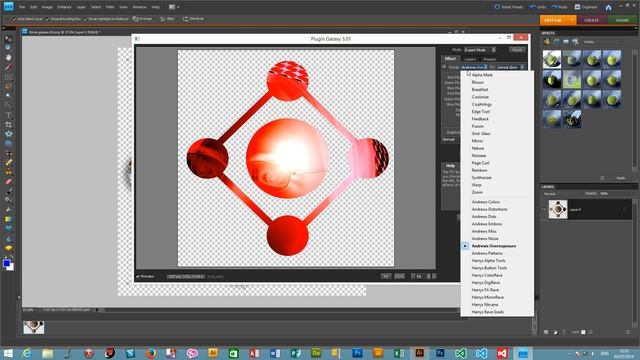Select the Eraser tool in toolbox

tap(8, 181)
